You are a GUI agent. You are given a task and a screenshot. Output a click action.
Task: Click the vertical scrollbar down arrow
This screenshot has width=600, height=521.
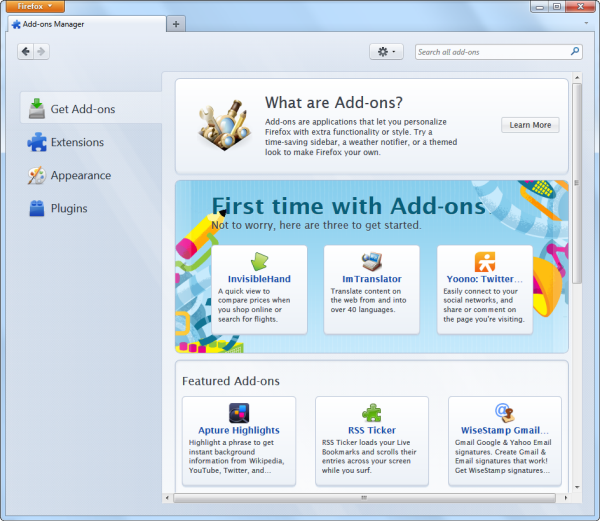[x=577, y=487]
